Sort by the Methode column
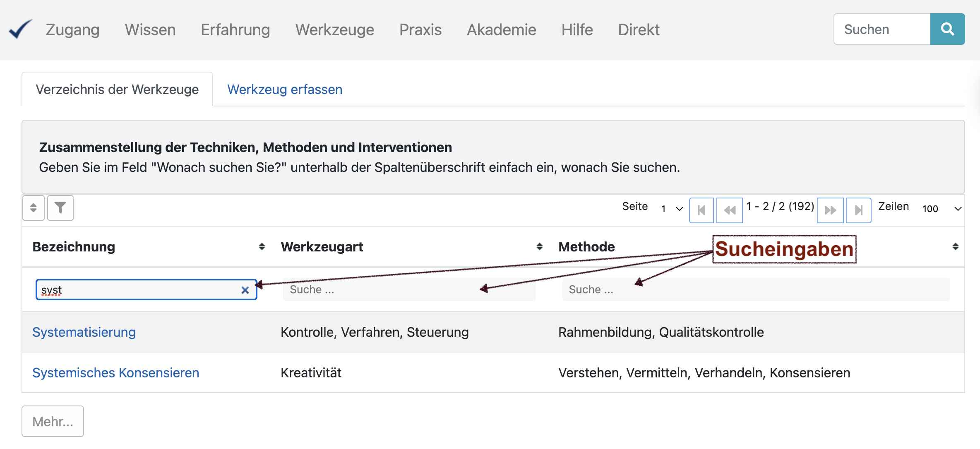Viewport: 980px width, 449px height. 955,247
